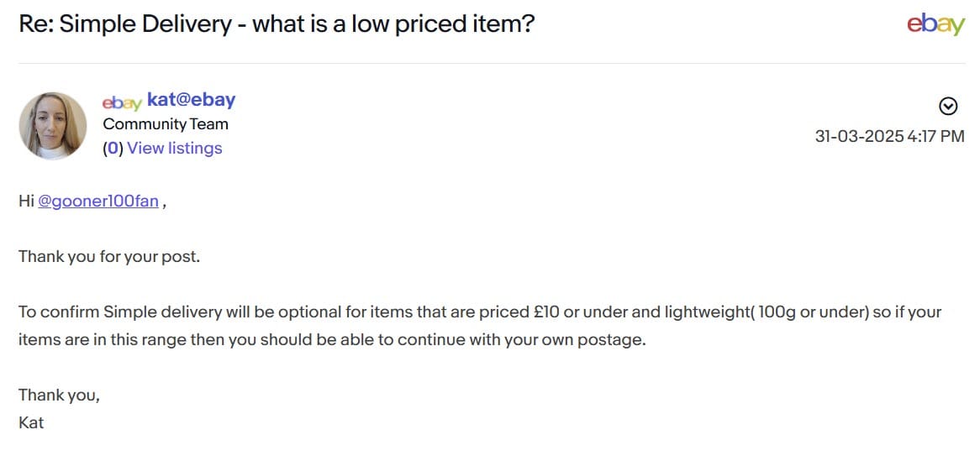Screen dimensions: 980x461
Task: Click the (0) feedback score
Action: coord(113,149)
